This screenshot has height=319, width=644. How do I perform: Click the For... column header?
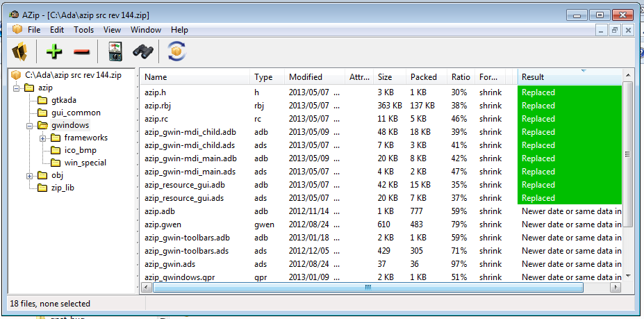point(490,77)
